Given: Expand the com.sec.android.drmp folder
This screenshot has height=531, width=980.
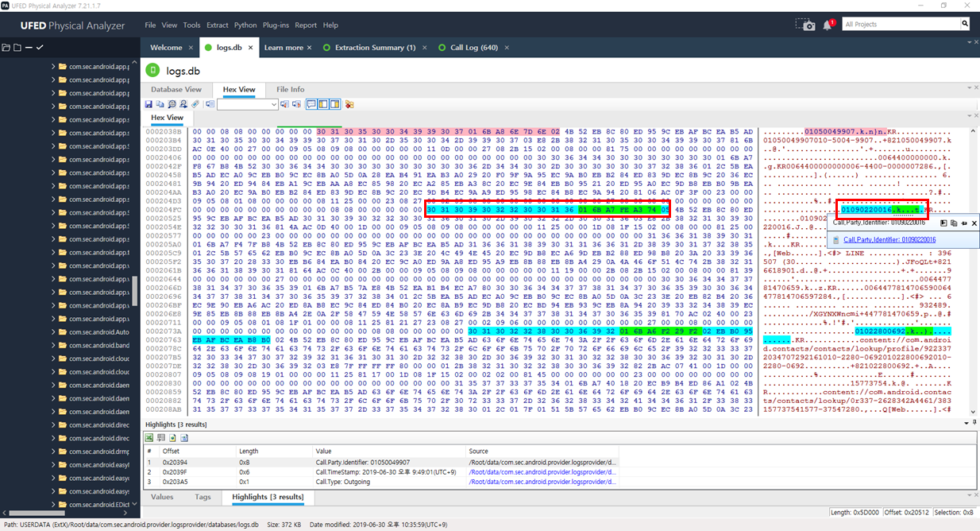Looking at the screenshot, I should click(x=53, y=452).
